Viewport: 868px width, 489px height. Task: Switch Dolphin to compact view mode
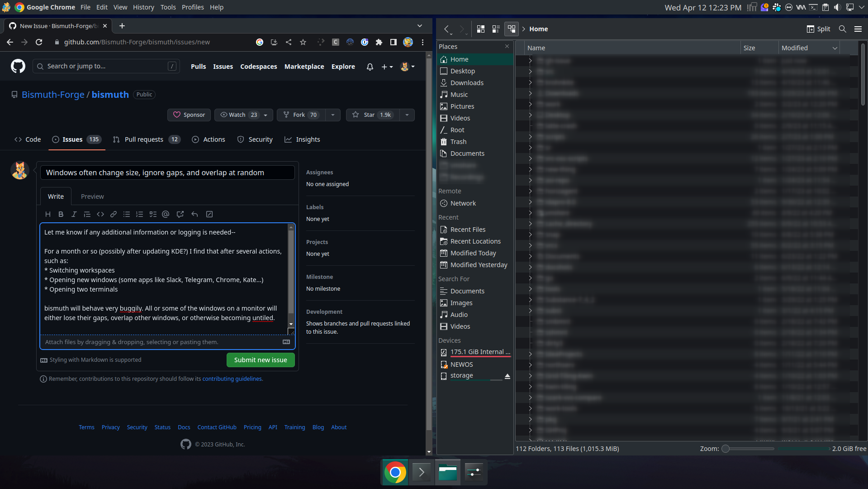pyautogui.click(x=496, y=29)
